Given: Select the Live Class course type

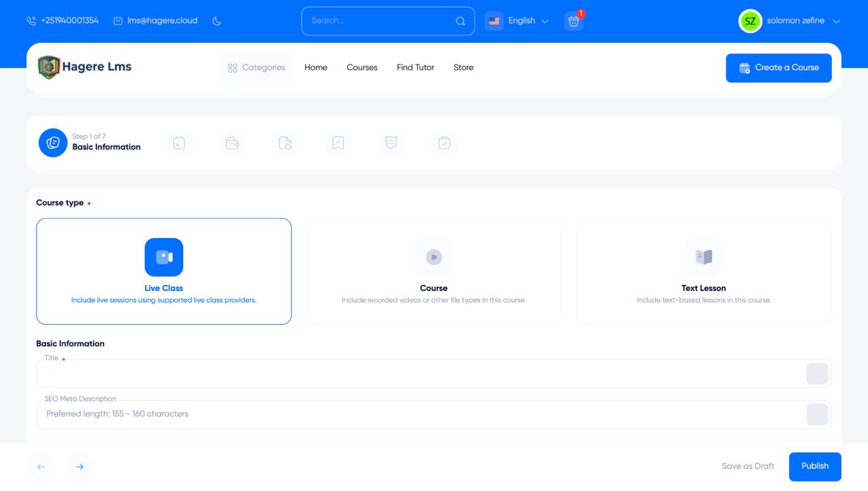Looking at the screenshot, I should pos(163,271).
